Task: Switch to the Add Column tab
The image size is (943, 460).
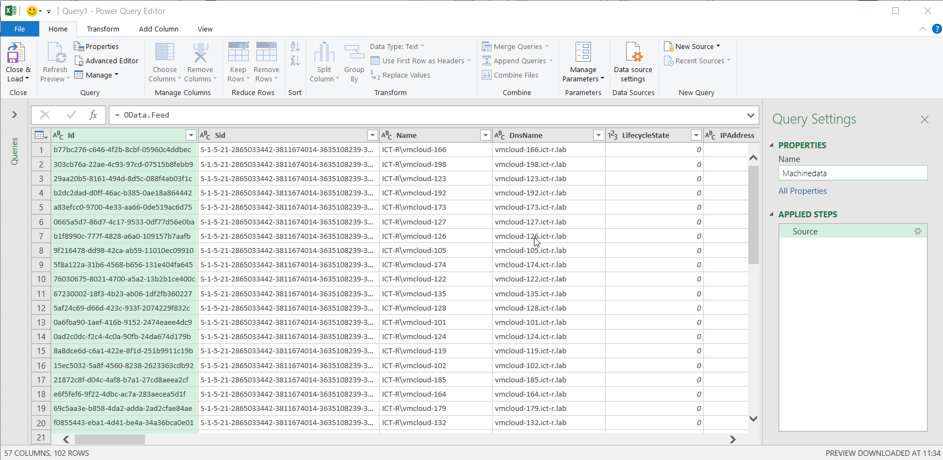Action: coord(159,29)
